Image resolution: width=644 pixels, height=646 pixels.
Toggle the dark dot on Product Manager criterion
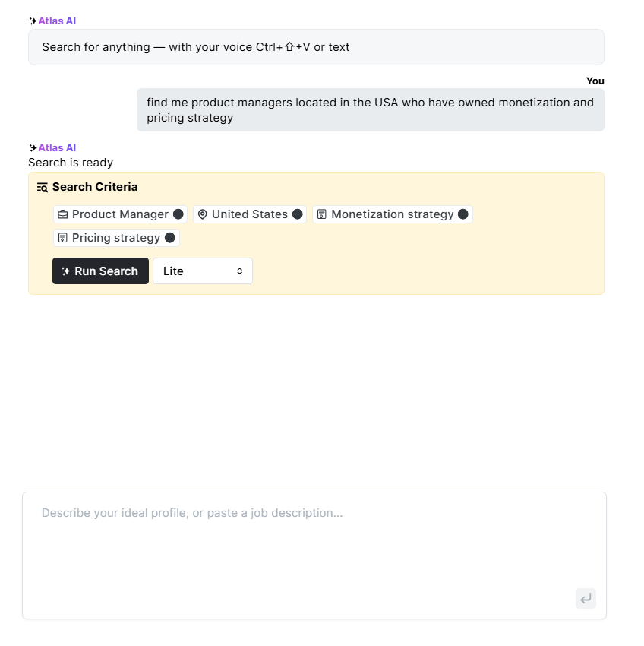pos(177,214)
